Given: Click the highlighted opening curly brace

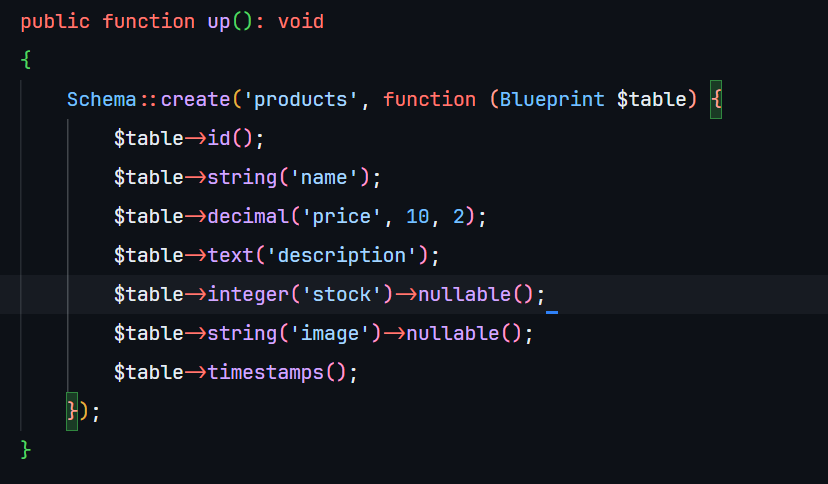Looking at the screenshot, I should [x=716, y=99].
